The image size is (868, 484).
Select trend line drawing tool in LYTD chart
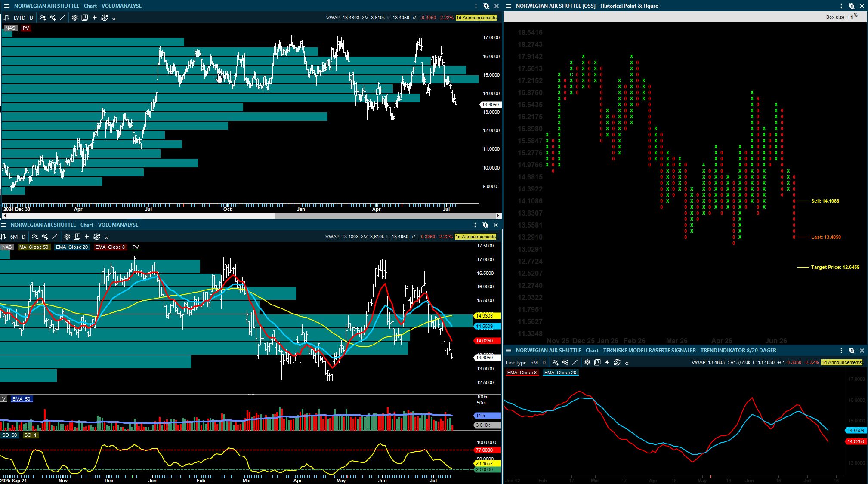click(x=62, y=18)
